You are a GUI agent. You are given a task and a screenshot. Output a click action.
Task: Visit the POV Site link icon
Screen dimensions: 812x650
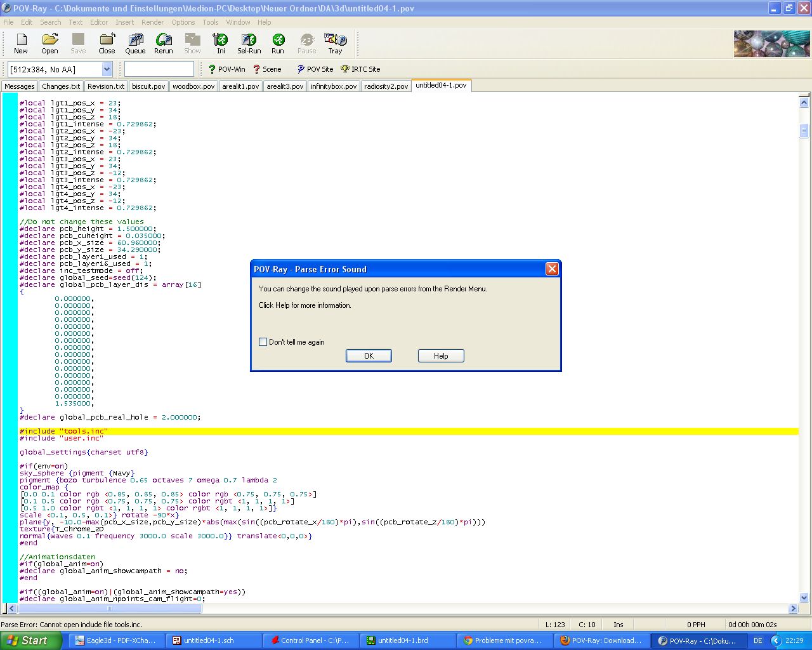click(315, 69)
